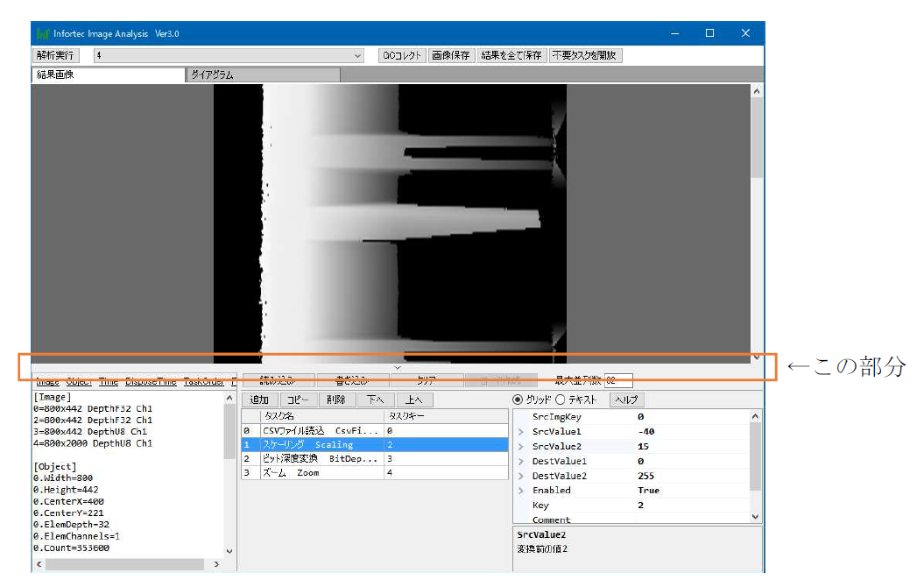The image size is (924, 587).
Task: Click the 削除 button
Action: 336,400
